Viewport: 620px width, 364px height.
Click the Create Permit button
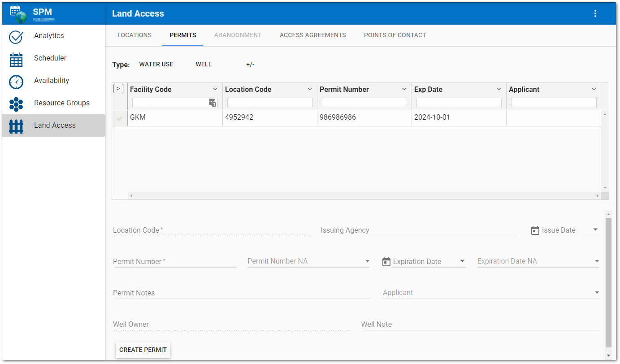click(143, 350)
